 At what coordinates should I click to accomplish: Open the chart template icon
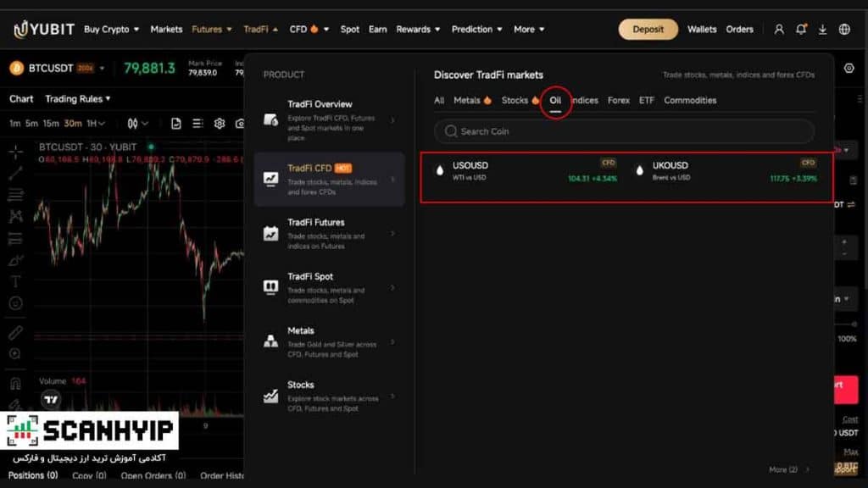(x=176, y=124)
